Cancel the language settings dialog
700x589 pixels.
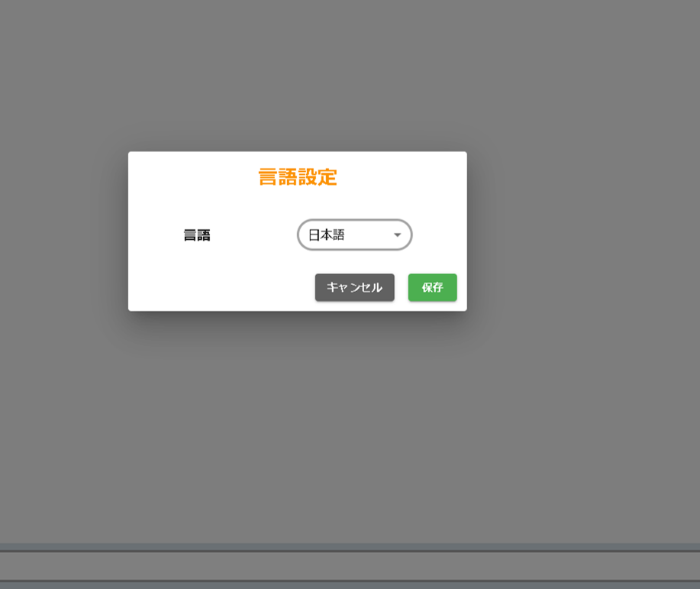pyautogui.click(x=354, y=287)
